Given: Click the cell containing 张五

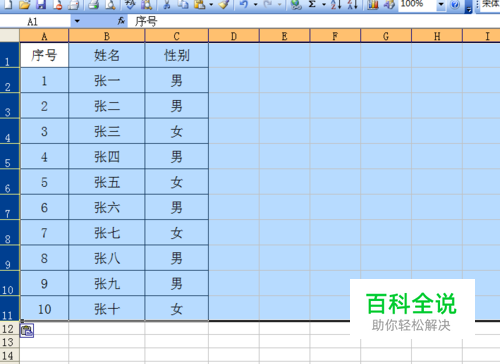Looking at the screenshot, I should [x=107, y=182].
